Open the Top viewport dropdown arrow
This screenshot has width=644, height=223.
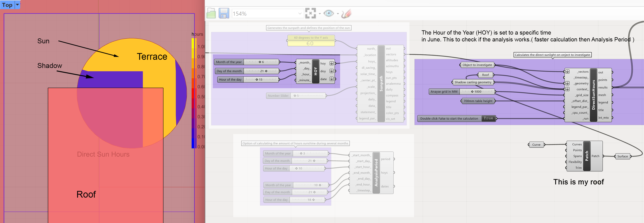18,5
